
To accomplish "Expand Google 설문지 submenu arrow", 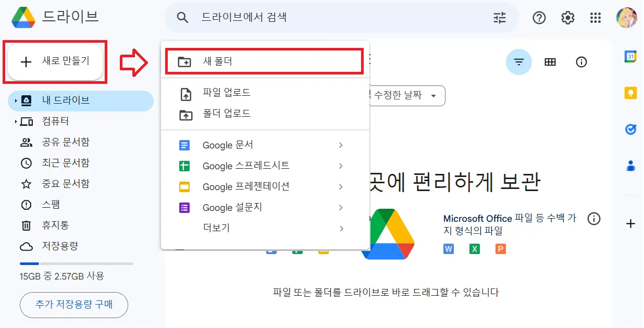I will (341, 208).
